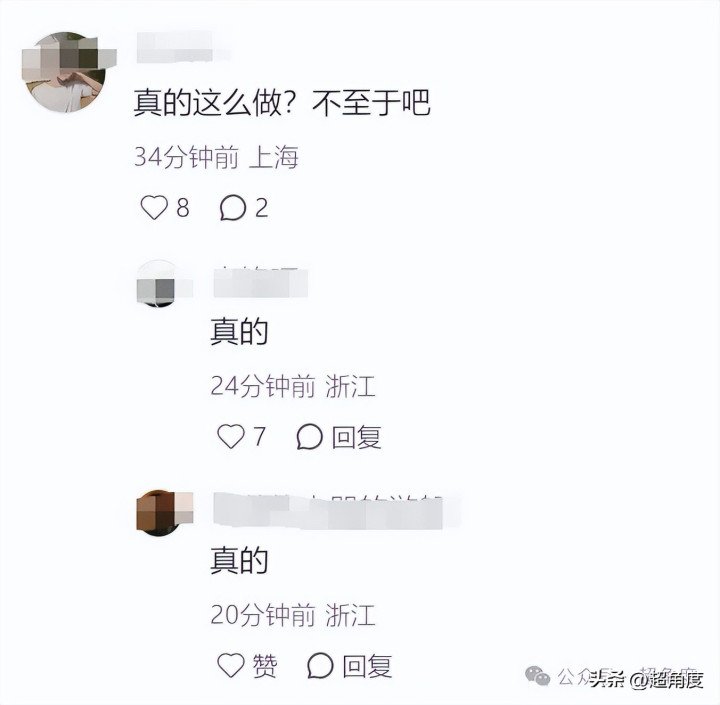Image resolution: width=720 pixels, height=705 pixels.
Task: Open first replier's small gray avatar
Action: click(159, 284)
